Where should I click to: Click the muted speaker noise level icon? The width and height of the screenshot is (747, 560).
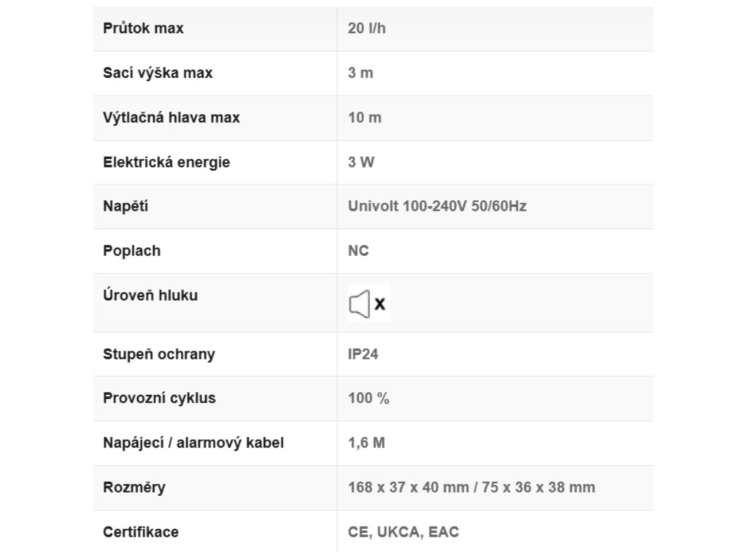[368, 303]
